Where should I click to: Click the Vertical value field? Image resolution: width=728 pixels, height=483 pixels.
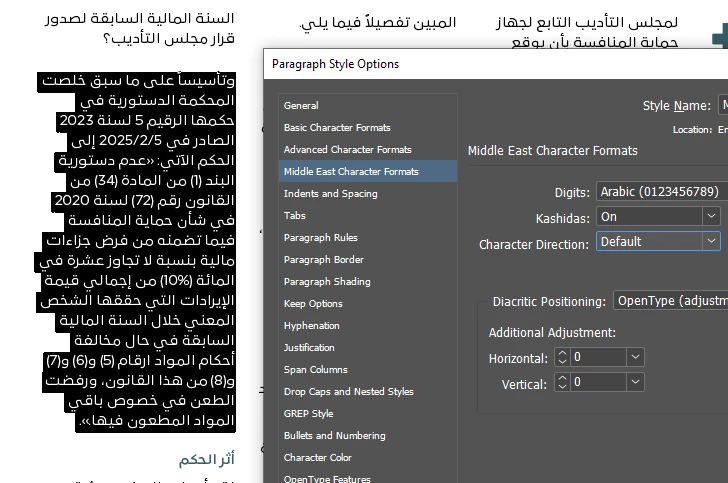[x=598, y=382]
